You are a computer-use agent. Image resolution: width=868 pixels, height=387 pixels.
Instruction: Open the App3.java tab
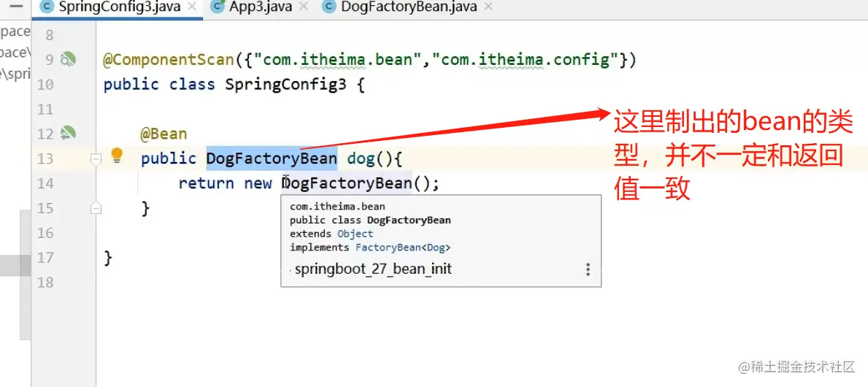(x=262, y=7)
